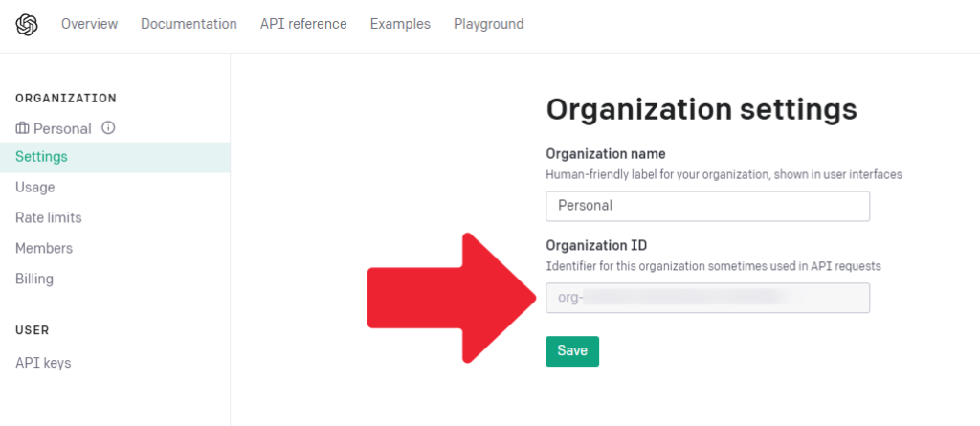The width and height of the screenshot is (980, 426).
Task: Go to Billing in the sidebar
Action: coord(34,279)
